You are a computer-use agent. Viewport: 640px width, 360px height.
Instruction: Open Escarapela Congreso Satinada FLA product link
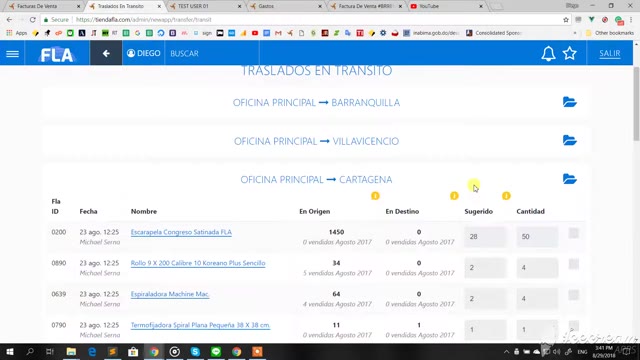[181, 232]
